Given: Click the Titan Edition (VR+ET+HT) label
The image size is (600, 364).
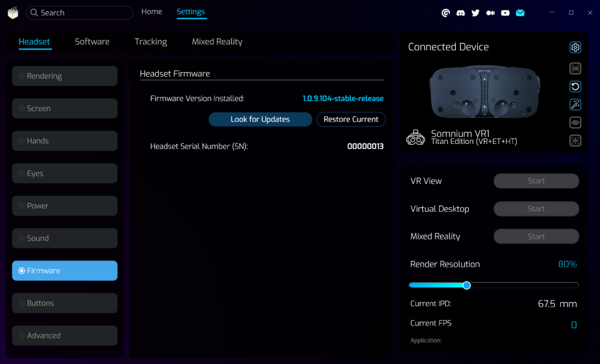Looking at the screenshot, I should [x=474, y=142].
